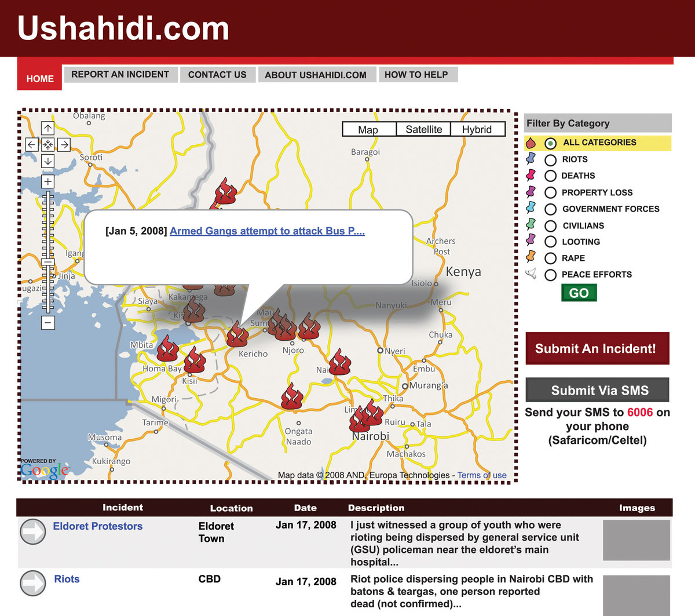Click the fire marker east of Njoro
The height and width of the screenshot is (616, 695).
coord(309,326)
